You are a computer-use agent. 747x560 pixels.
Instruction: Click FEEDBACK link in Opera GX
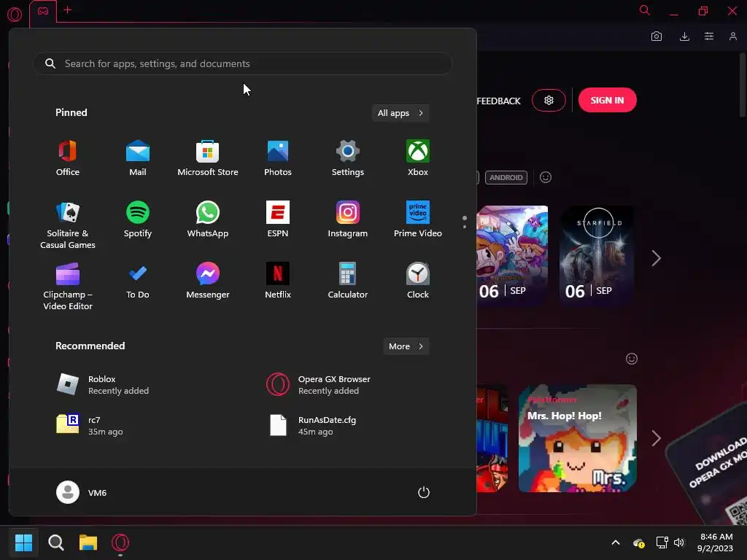[498, 101]
